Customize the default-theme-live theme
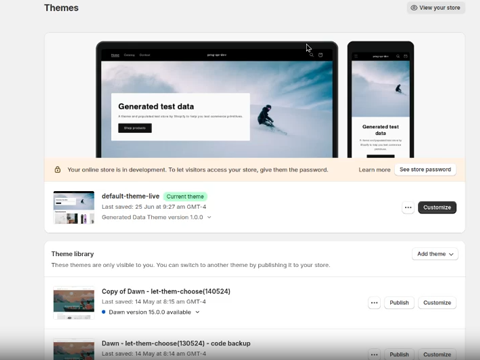Image resolution: width=480 pixels, height=360 pixels. click(x=437, y=207)
